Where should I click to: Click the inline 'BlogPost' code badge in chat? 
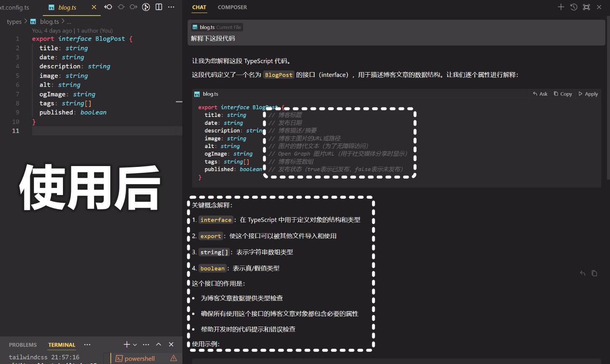point(279,75)
